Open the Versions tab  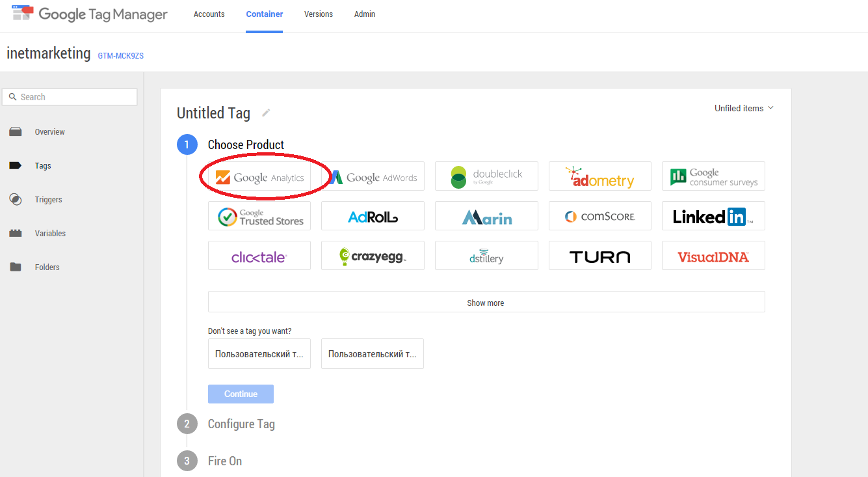(319, 14)
